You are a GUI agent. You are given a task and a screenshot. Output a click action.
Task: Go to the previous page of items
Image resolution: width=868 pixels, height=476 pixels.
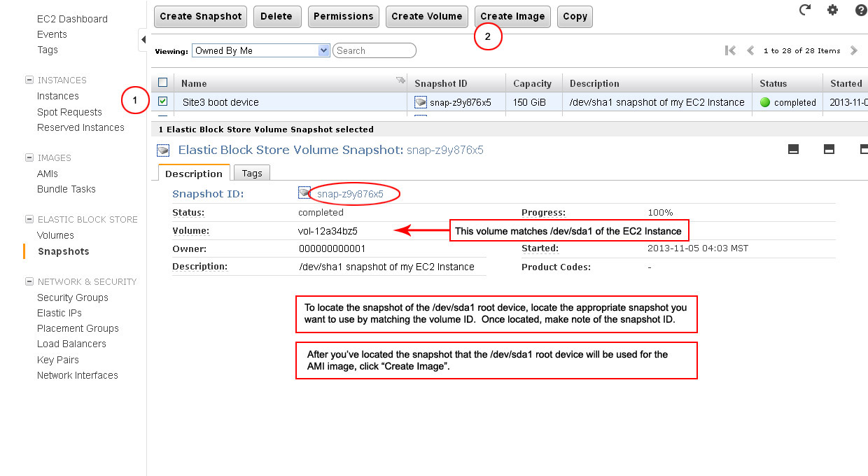click(x=750, y=50)
